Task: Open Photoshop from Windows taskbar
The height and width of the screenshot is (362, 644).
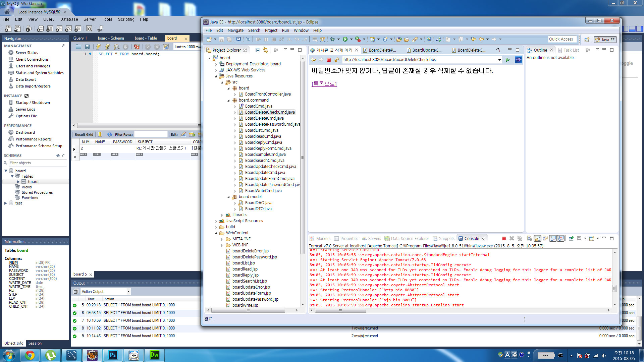Action: pos(113,355)
